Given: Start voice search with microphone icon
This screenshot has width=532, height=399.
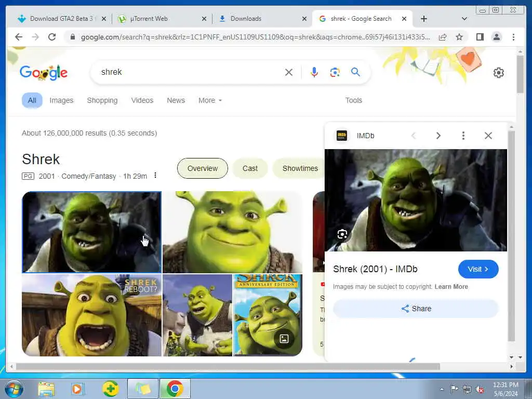Looking at the screenshot, I should tap(314, 72).
